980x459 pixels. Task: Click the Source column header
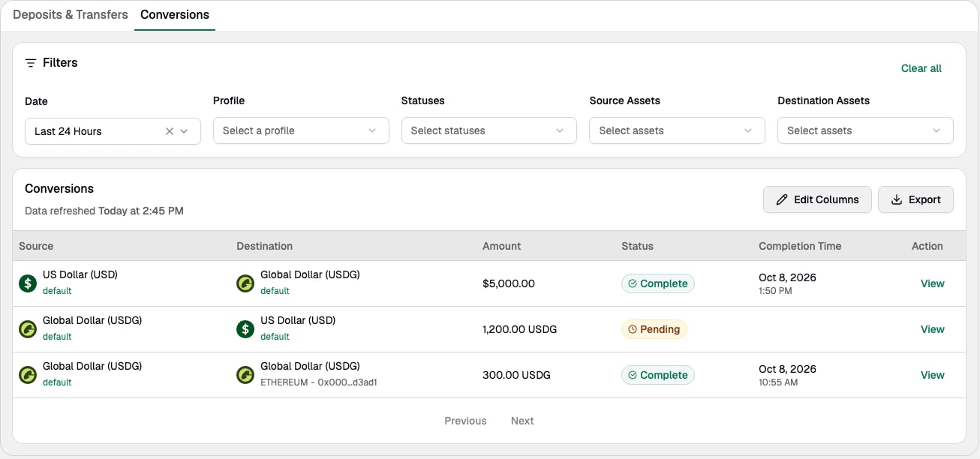36,246
